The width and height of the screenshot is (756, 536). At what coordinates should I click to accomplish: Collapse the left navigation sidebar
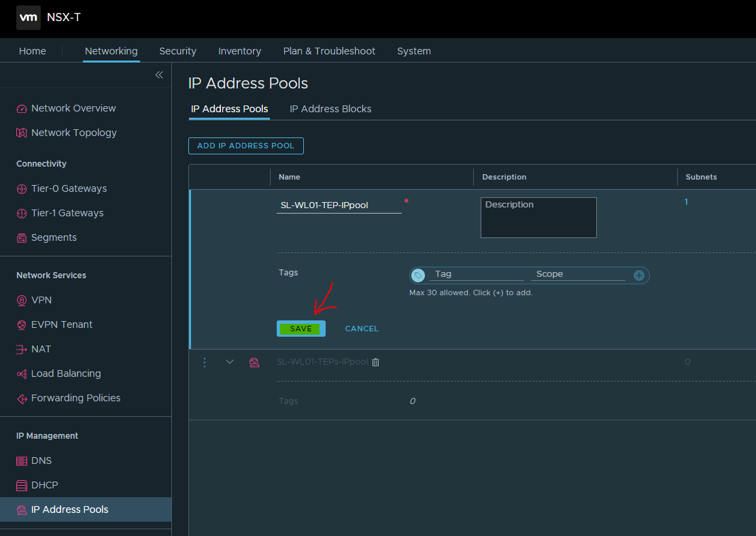point(159,75)
